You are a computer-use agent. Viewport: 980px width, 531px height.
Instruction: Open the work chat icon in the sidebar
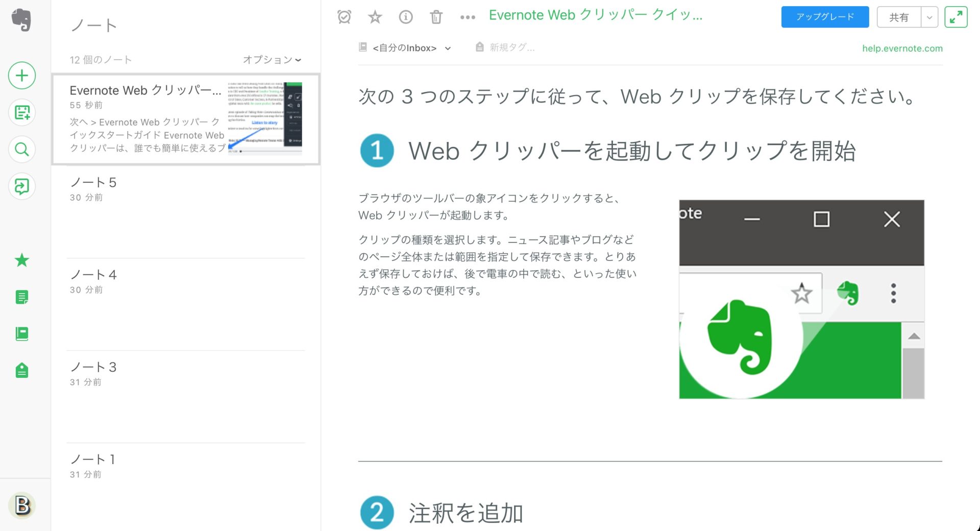tap(22, 186)
